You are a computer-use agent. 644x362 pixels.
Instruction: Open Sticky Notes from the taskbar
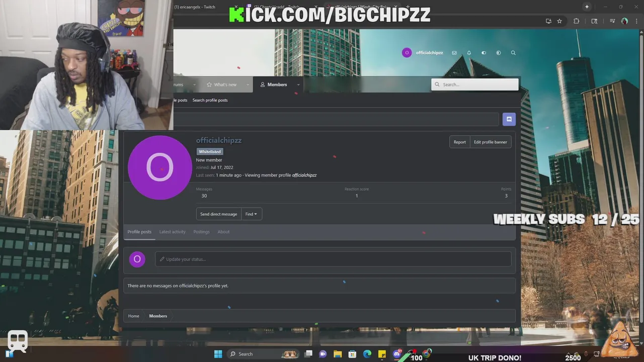[382, 354]
